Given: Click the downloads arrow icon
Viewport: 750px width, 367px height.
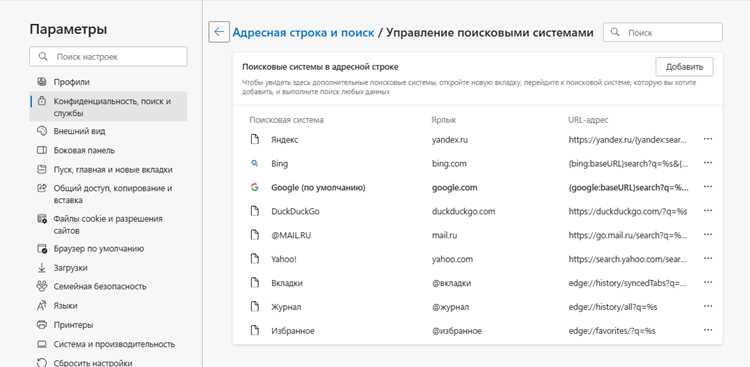Looking at the screenshot, I should click(x=42, y=268).
